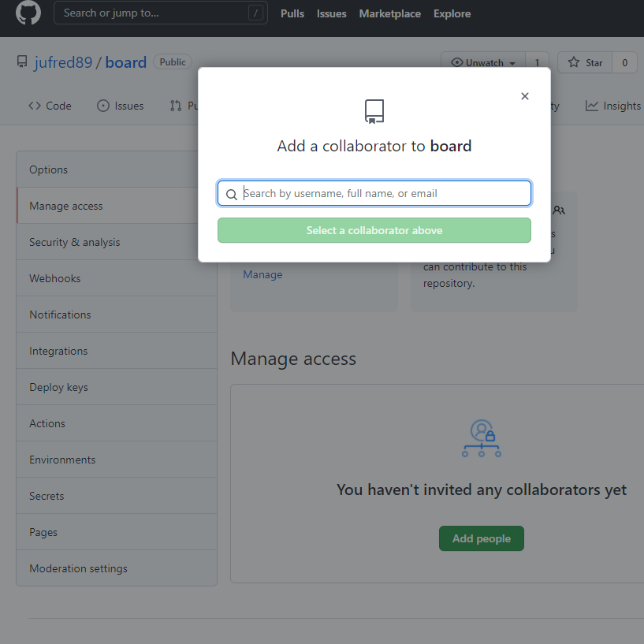Click the collaborators lock illustration icon

[482, 437]
